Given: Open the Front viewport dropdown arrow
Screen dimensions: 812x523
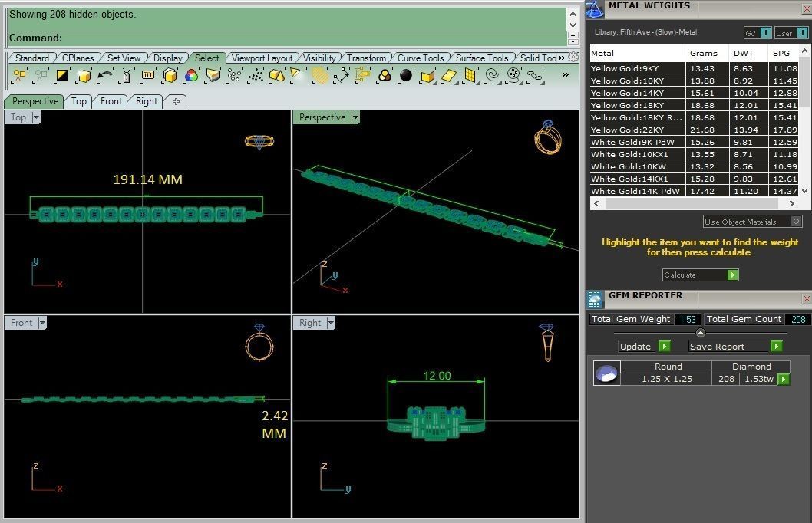Looking at the screenshot, I should (42, 323).
